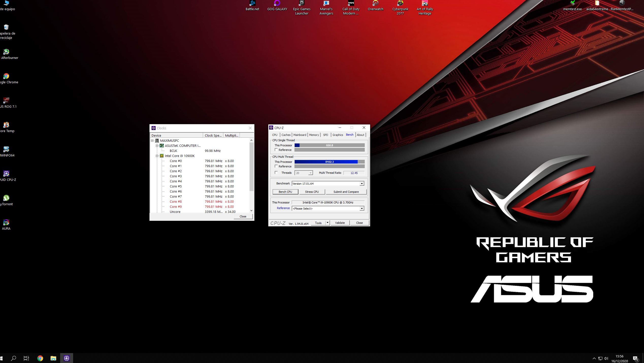Click the Device column header
The width and height of the screenshot is (644, 363).
[177, 135]
